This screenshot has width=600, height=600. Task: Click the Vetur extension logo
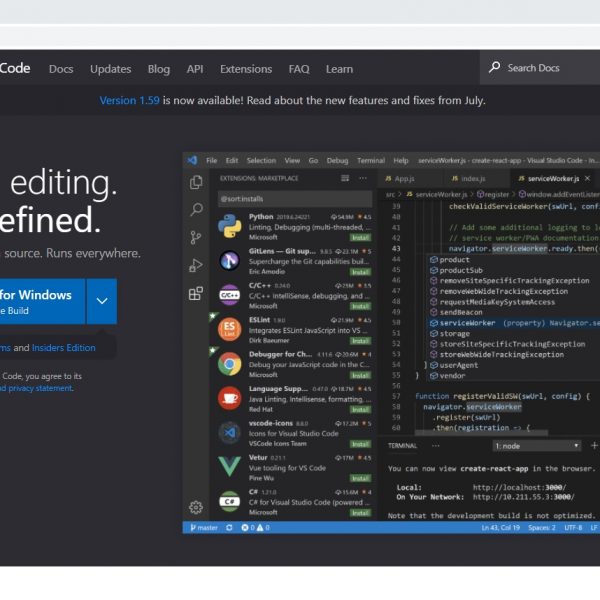pyautogui.click(x=229, y=465)
